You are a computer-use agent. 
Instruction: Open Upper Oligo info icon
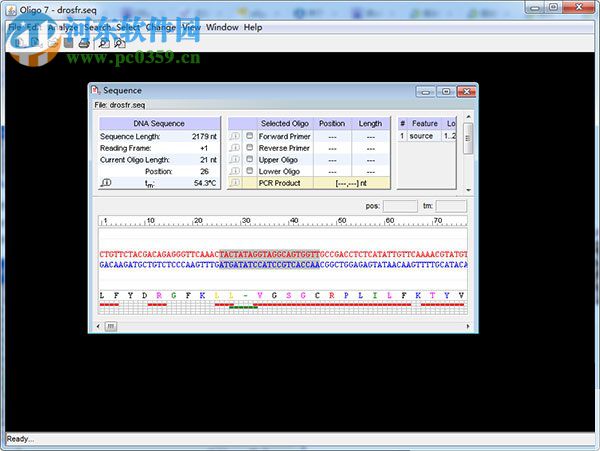coord(235,159)
